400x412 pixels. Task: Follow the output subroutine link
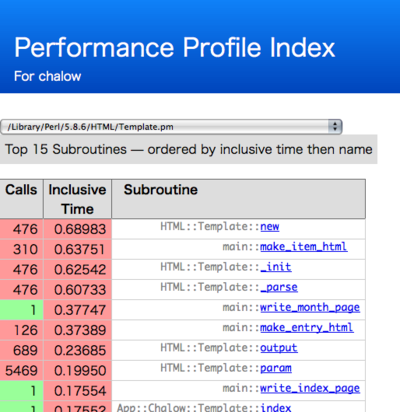[x=279, y=348]
